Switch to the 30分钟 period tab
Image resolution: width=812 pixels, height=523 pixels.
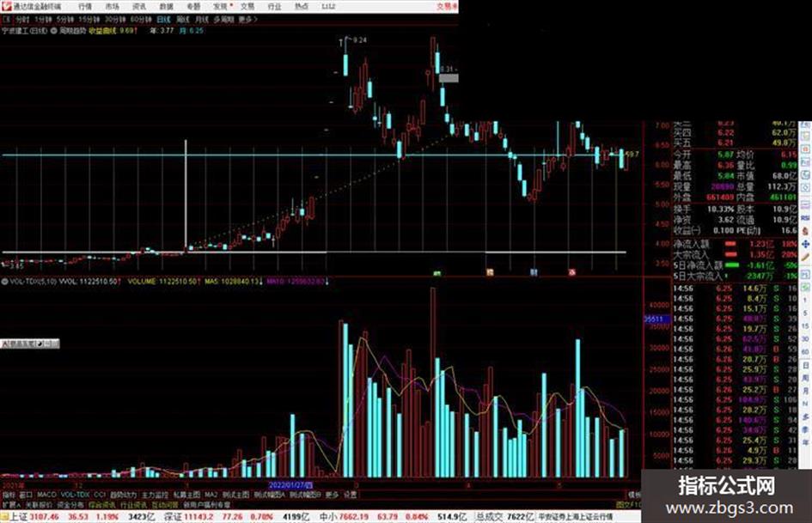pos(115,20)
